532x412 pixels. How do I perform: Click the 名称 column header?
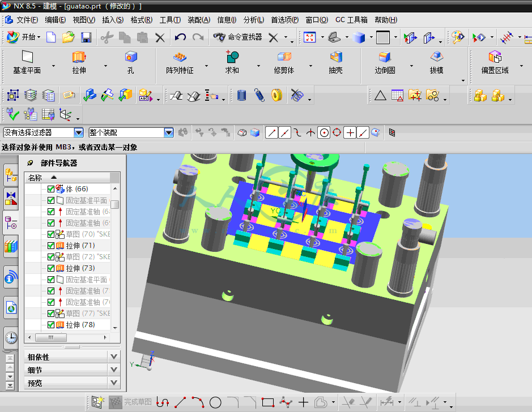coord(67,177)
